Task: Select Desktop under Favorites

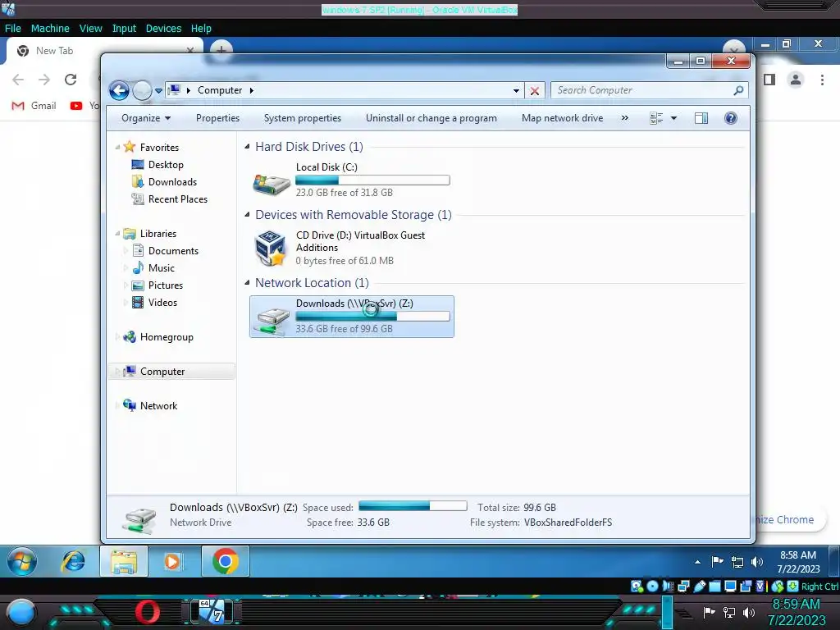Action: click(x=166, y=165)
